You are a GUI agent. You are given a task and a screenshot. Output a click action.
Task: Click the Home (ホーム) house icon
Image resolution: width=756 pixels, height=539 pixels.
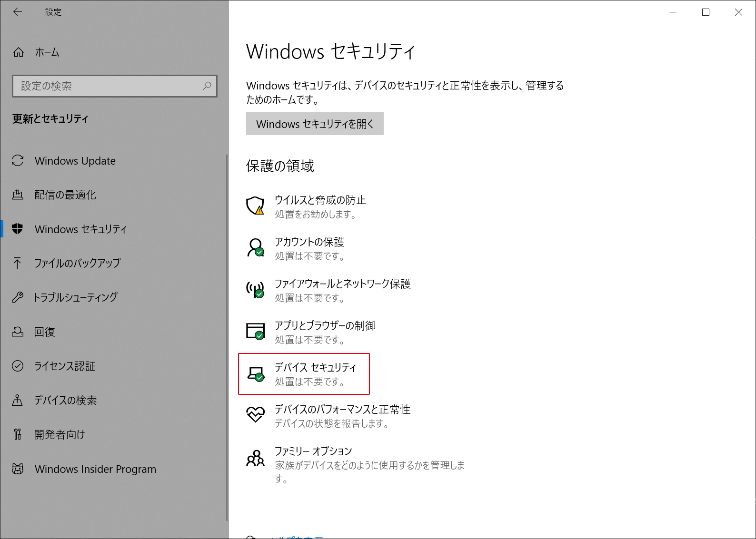point(19,52)
